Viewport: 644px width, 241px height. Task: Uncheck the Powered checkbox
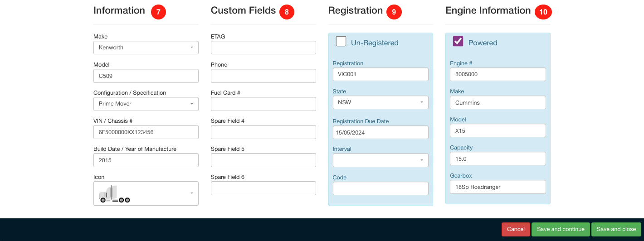coord(458,42)
